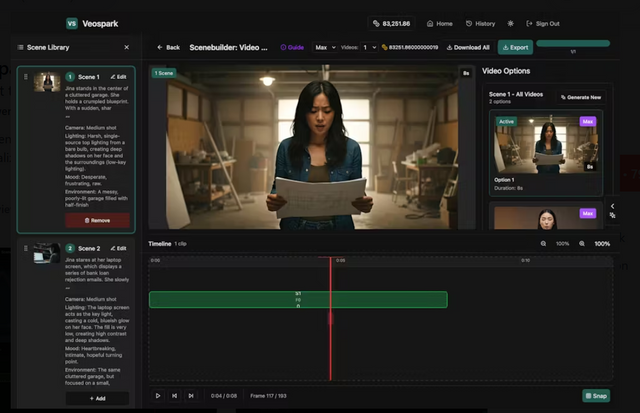
Task: Click the 'Video Options' heading
Action: coord(506,71)
